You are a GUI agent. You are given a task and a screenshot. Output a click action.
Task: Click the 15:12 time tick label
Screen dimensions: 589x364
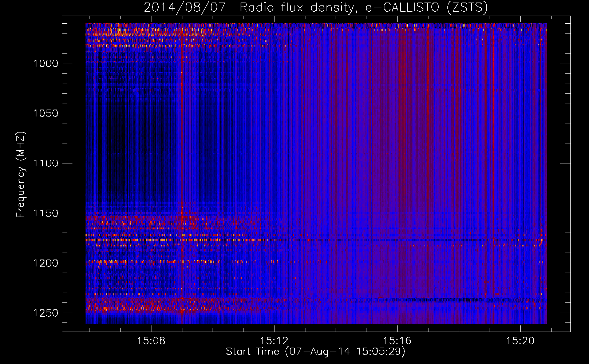pos(274,341)
